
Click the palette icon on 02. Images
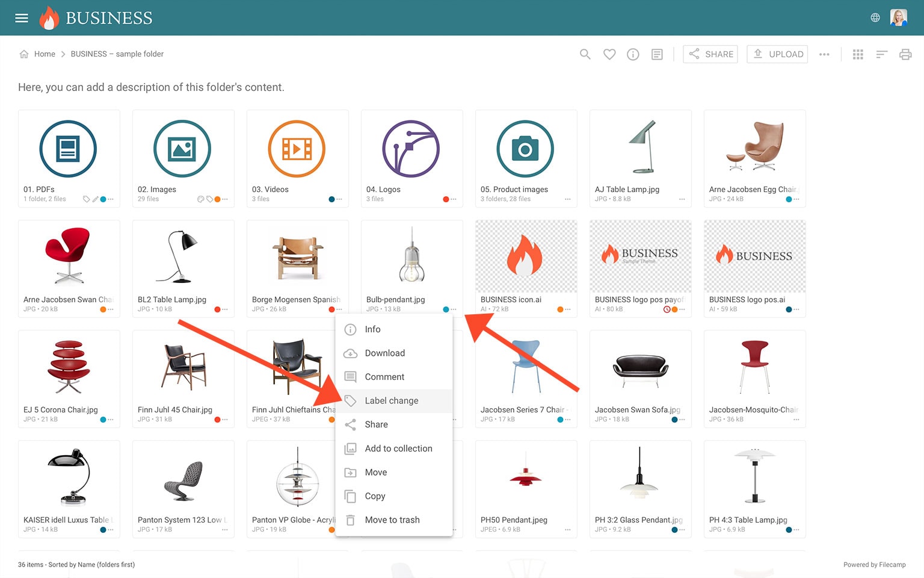click(x=201, y=199)
